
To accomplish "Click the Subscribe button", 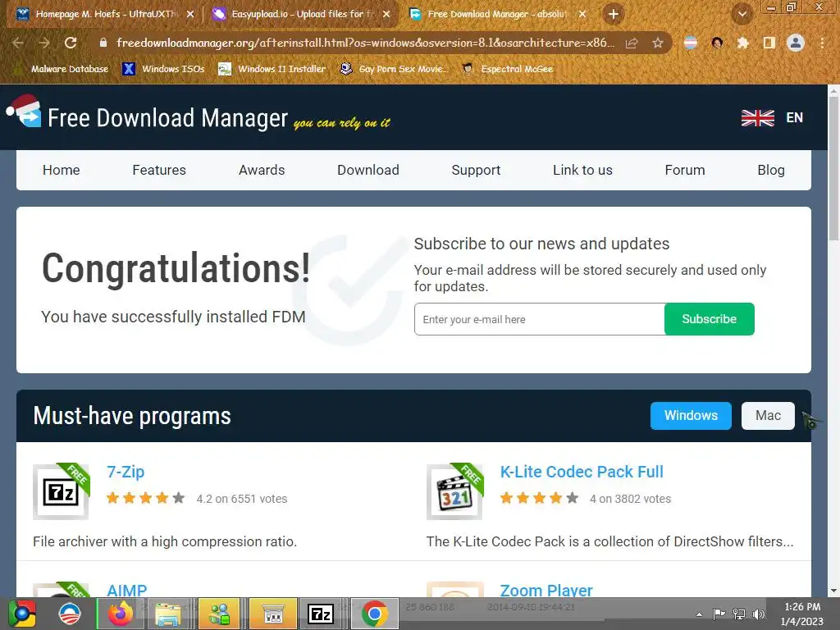I will point(710,319).
